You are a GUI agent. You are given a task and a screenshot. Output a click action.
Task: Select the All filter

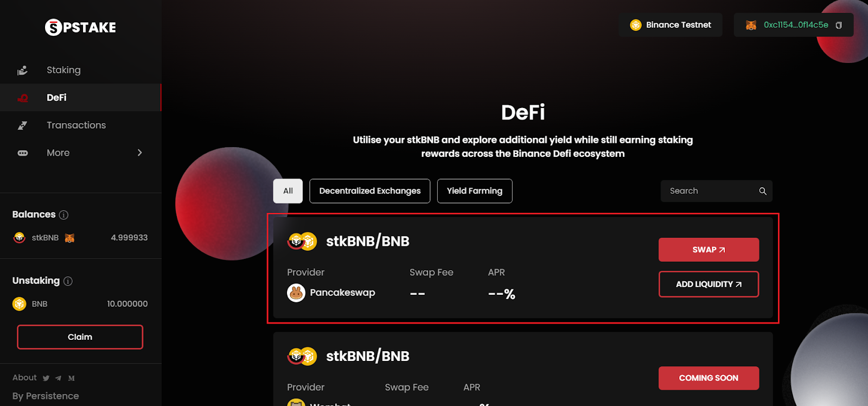(x=288, y=191)
